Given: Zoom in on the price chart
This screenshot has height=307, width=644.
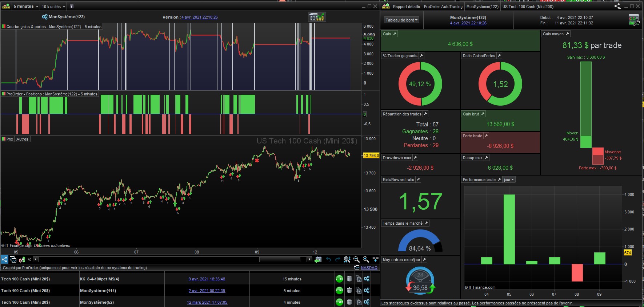Looking at the screenshot, I should [366, 259].
